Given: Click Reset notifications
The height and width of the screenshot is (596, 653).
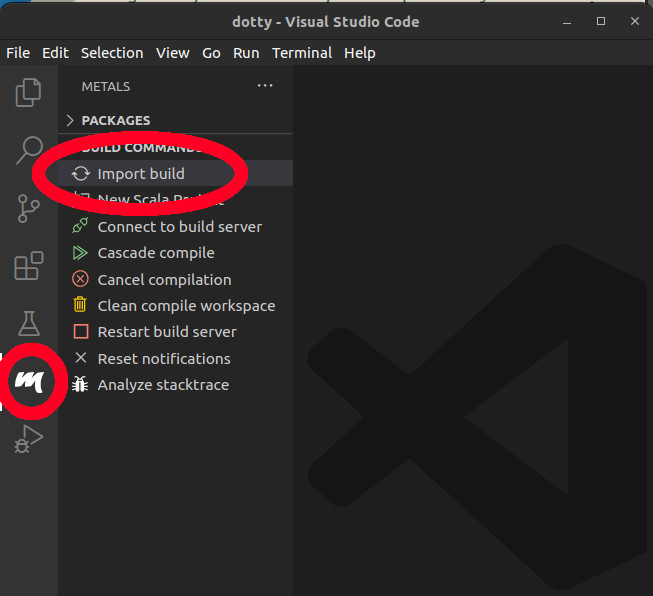Looking at the screenshot, I should point(163,359).
